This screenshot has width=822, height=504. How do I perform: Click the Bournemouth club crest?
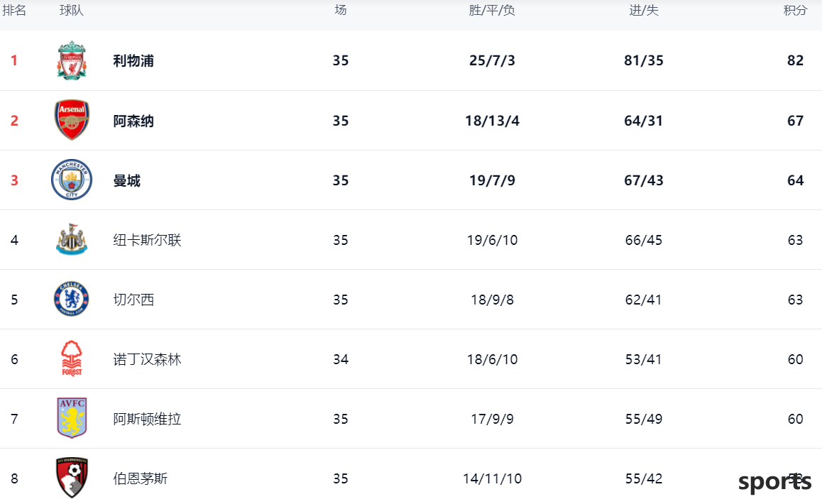click(72, 478)
